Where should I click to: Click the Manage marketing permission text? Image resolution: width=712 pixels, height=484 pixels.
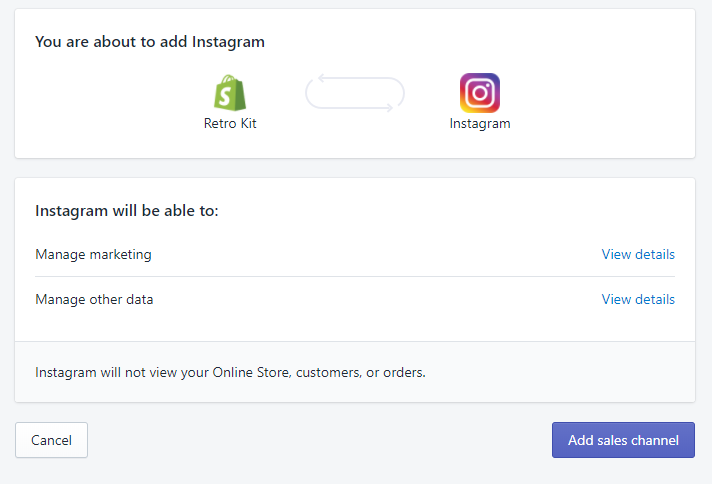coord(93,254)
